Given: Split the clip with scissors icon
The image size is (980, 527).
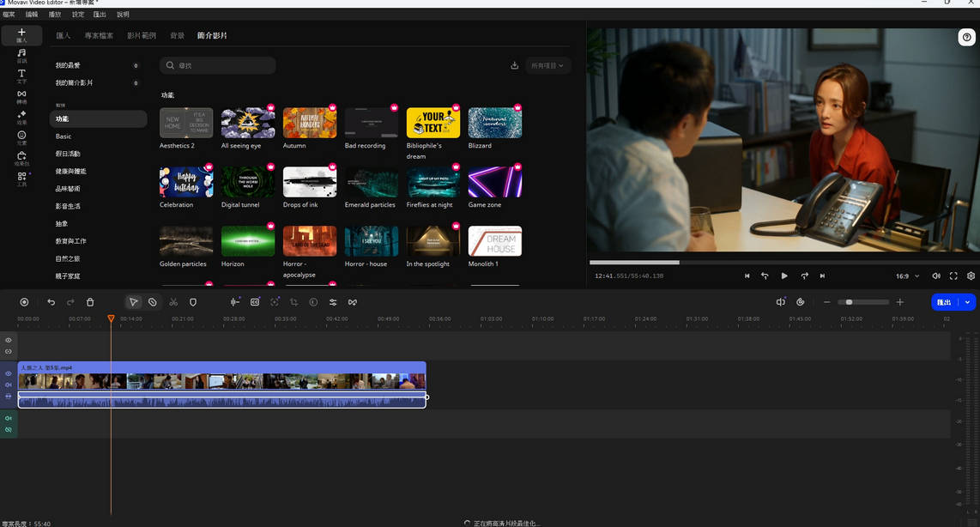Looking at the screenshot, I should pos(173,302).
